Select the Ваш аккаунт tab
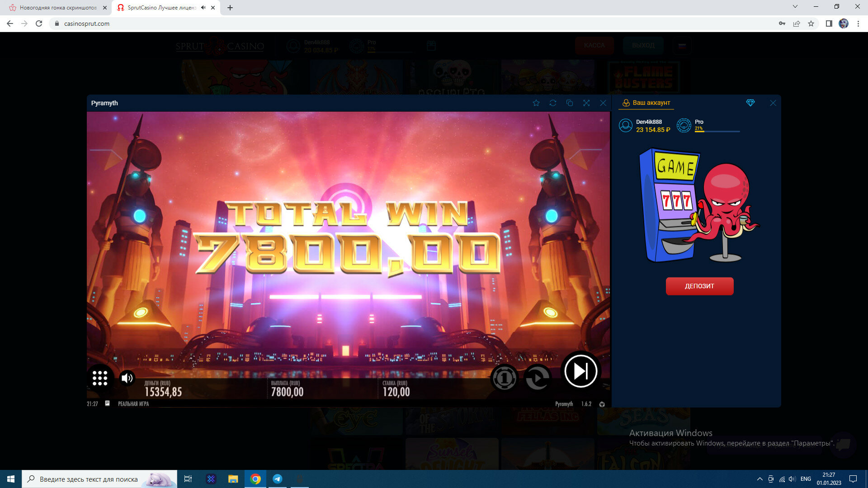868x488 pixels. tap(646, 103)
